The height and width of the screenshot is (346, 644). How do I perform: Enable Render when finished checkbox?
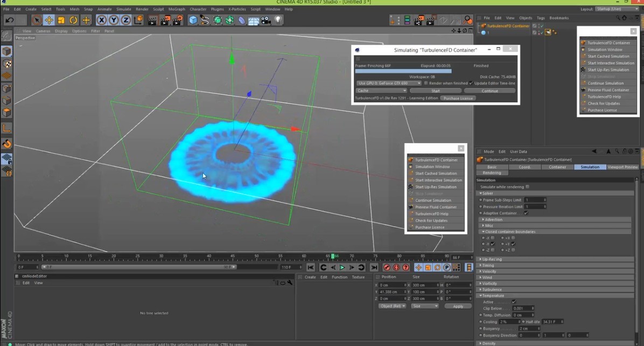point(426,83)
